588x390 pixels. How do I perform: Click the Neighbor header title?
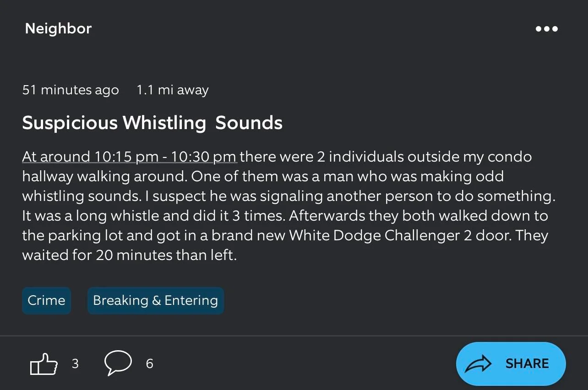58,28
